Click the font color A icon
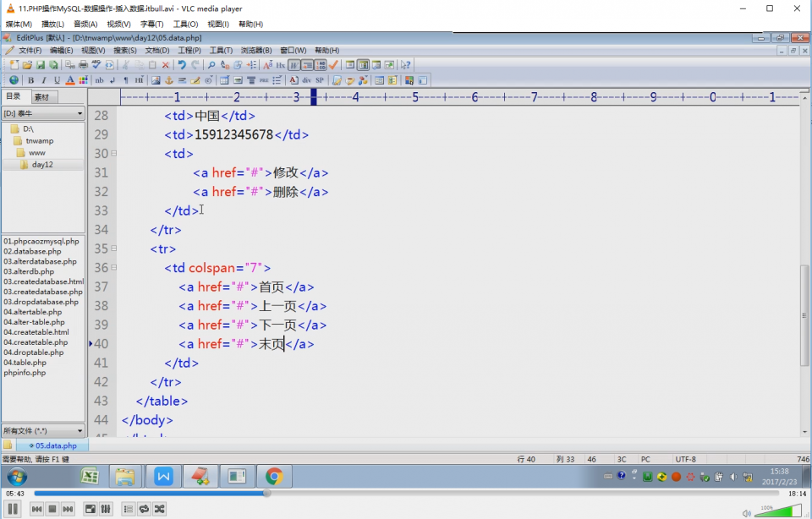Screen dimensions: 812x519 [70, 80]
